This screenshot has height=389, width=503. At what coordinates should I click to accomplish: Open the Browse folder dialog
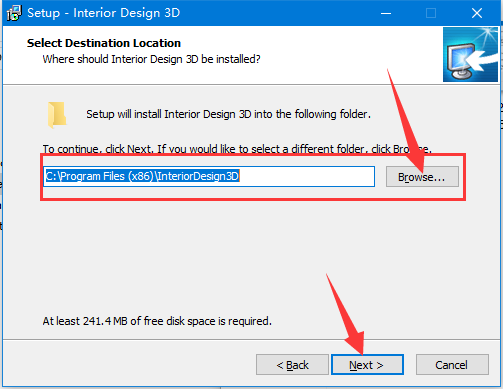[x=422, y=177]
